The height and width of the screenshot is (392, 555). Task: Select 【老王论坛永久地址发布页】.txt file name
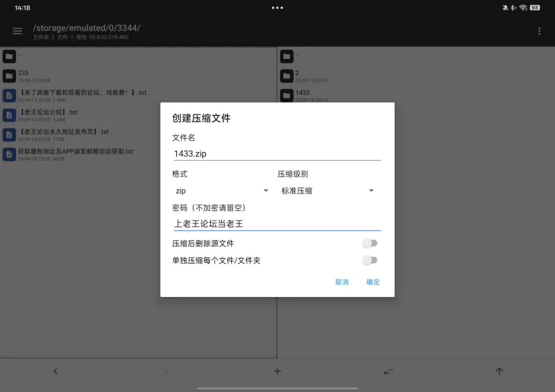[64, 132]
